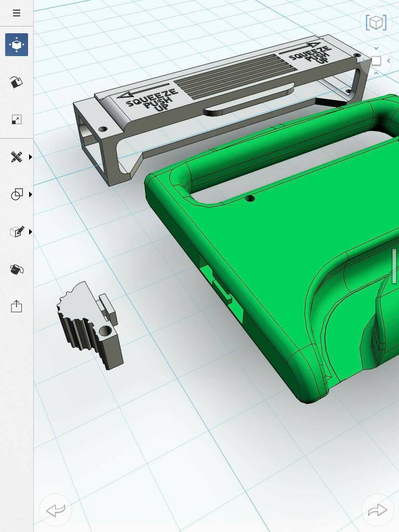Click the right-side chevron of view navigator

[x=389, y=61]
